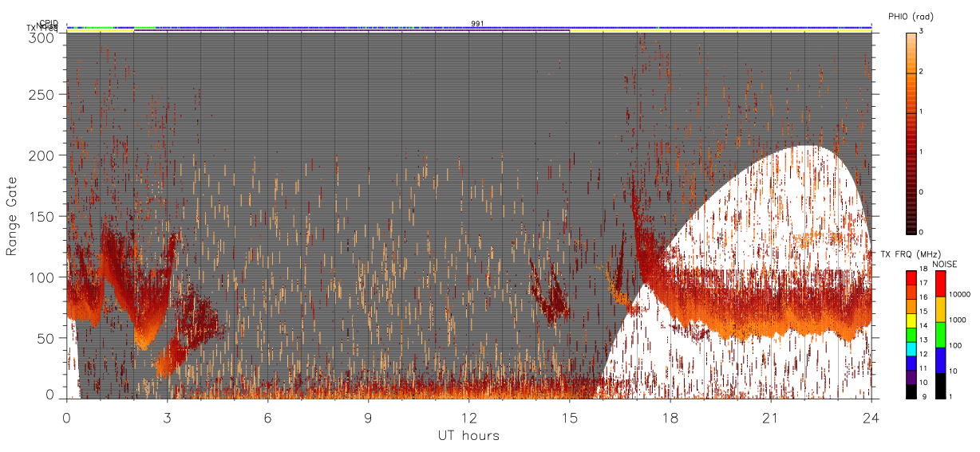This screenshot has height=452, width=980.
Task: Click the blue swatch in NOISE legend
Action: click(x=940, y=360)
